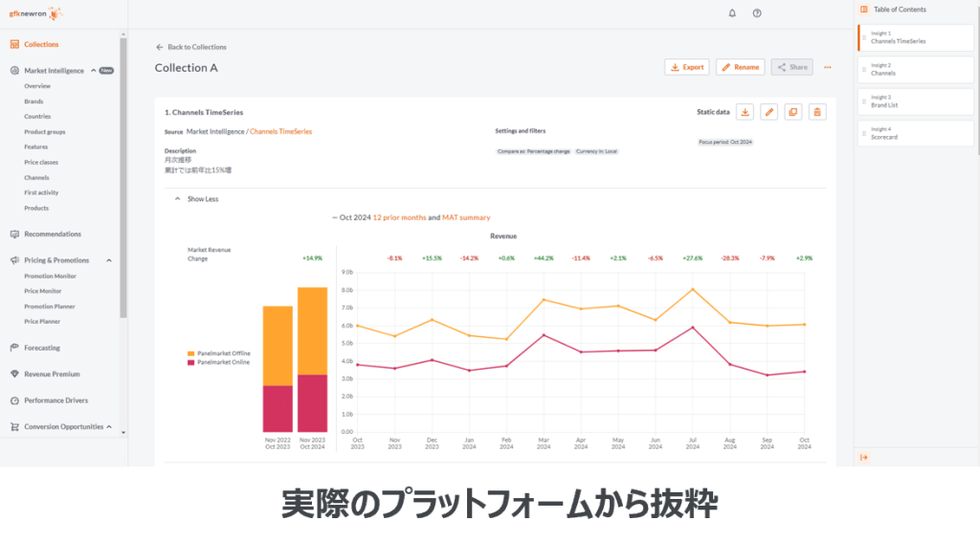Image resolution: width=980 pixels, height=544 pixels.
Task: Collapse the Market Intelligence menu chevron
Action: pos(94,70)
